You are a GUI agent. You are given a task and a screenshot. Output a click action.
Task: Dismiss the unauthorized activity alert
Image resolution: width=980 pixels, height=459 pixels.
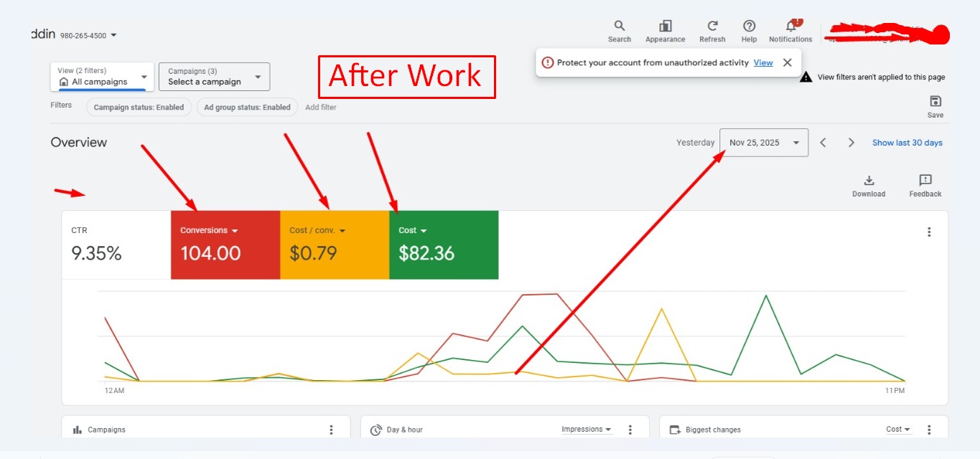pyautogui.click(x=787, y=63)
